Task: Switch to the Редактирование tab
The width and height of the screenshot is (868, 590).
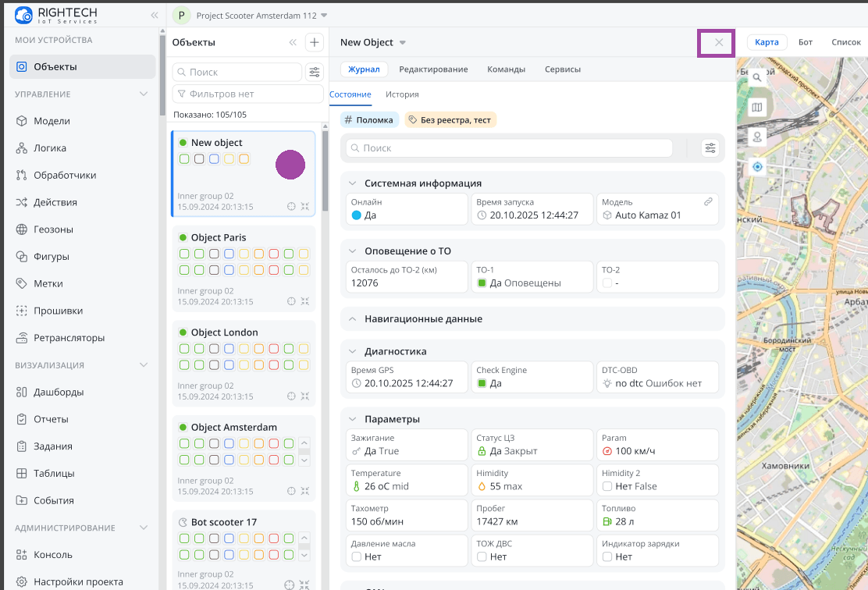Action: click(433, 69)
